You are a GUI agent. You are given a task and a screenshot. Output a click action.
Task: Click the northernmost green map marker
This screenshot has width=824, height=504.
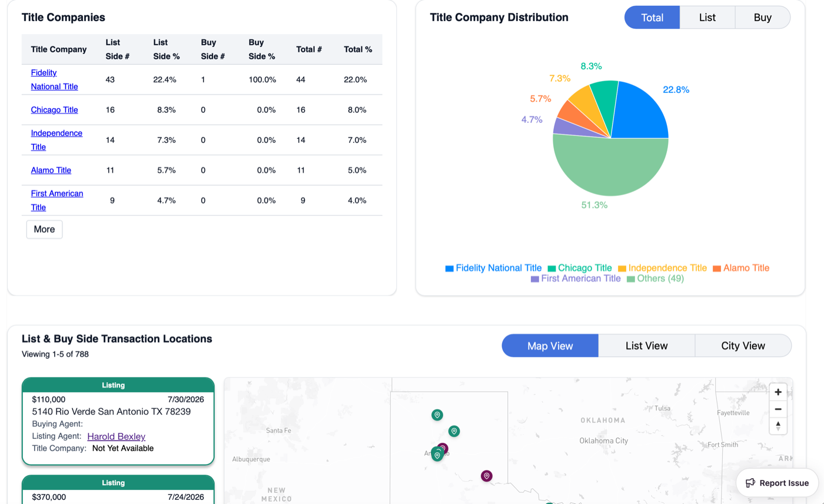click(437, 415)
